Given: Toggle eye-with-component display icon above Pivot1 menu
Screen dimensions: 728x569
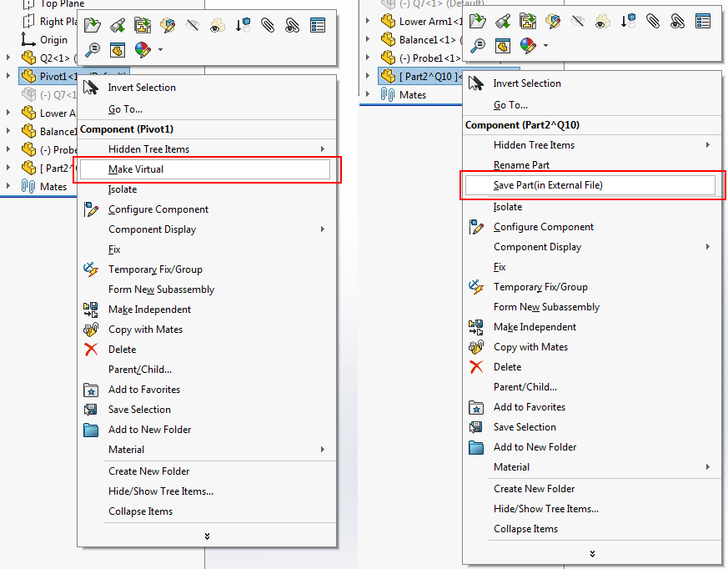Looking at the screenshot, I should tap(218, 25).
